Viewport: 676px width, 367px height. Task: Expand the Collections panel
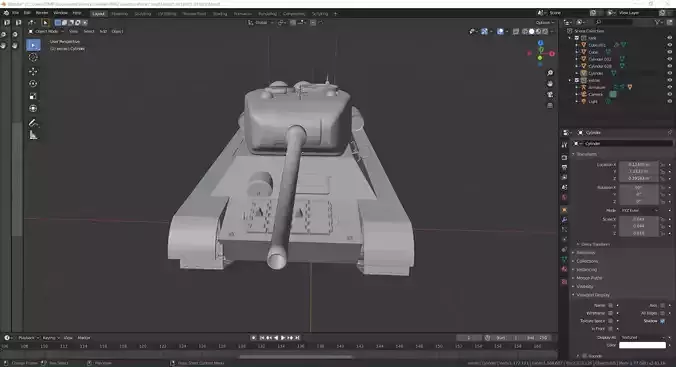pyautogui.click(x=586, y=261)
